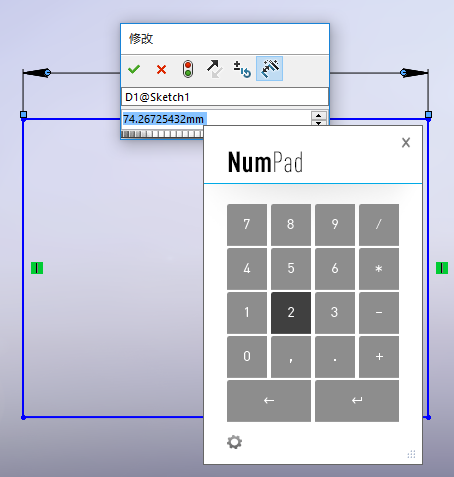Confirm the dimension with the green checkmark
This screenshot has height=477, width=454.
tap(134, 69)
